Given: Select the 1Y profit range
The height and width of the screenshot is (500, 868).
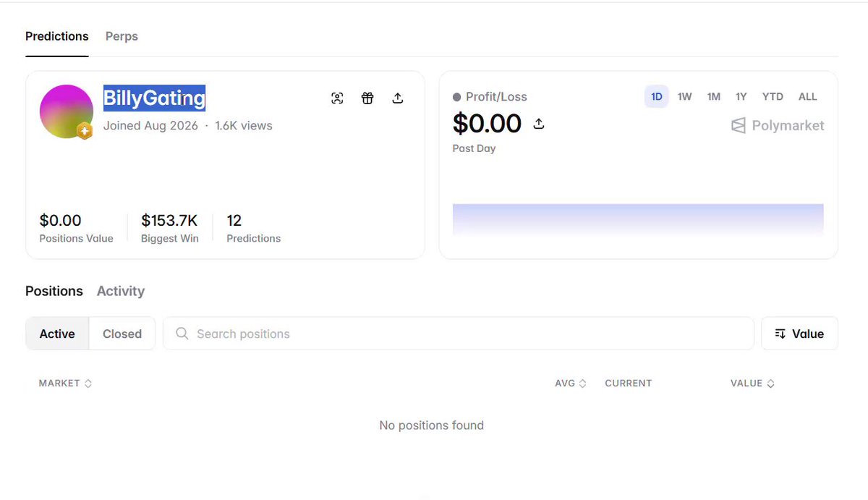Looking at the screenshot, I should point(741,96).
